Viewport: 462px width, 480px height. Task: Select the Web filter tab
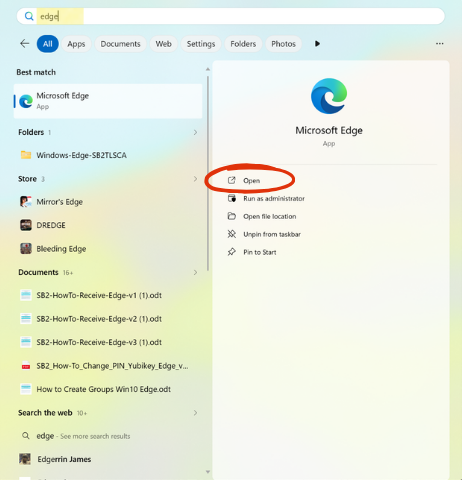point(163,44)
